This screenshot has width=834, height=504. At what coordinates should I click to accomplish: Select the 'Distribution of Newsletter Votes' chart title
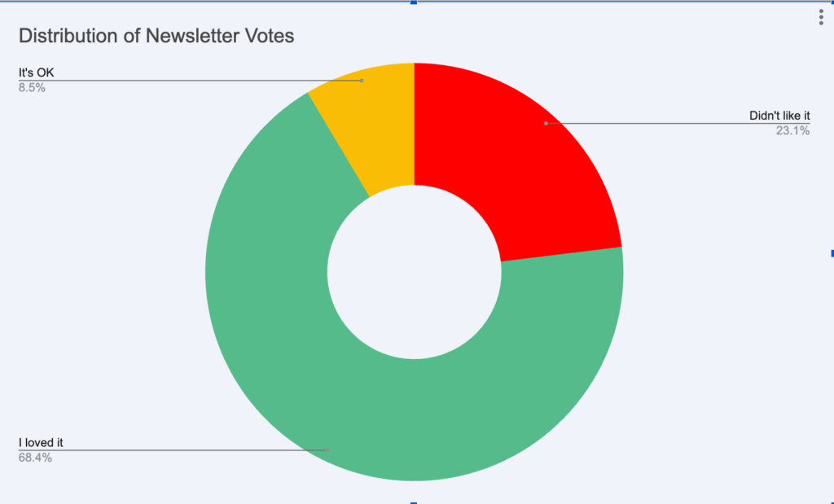(156, 36)
